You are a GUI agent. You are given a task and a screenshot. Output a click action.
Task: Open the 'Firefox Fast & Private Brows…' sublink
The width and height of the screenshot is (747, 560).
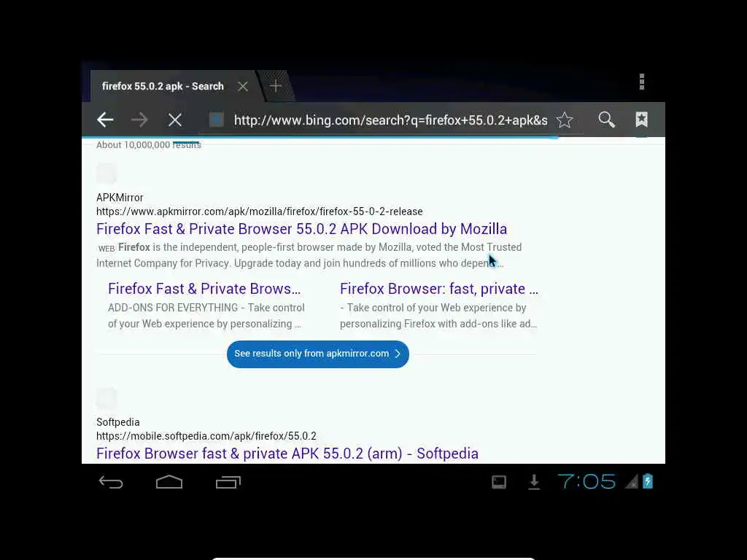(x=204, y=289)
